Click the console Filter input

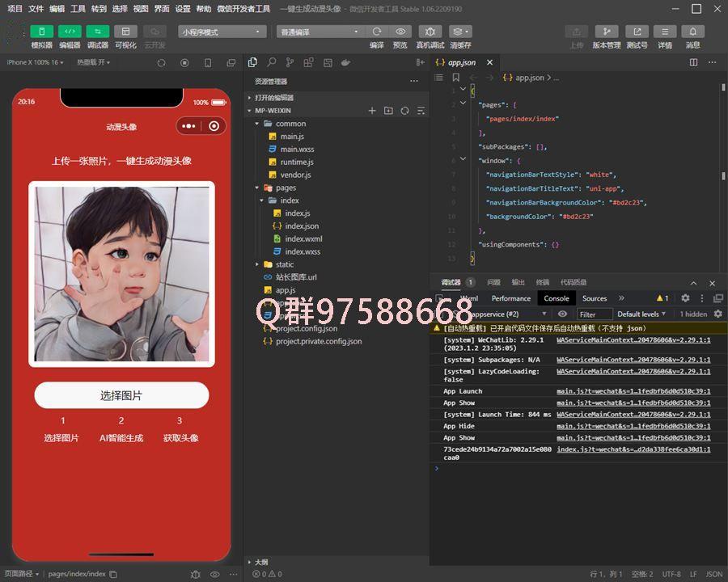click(595, 314)
